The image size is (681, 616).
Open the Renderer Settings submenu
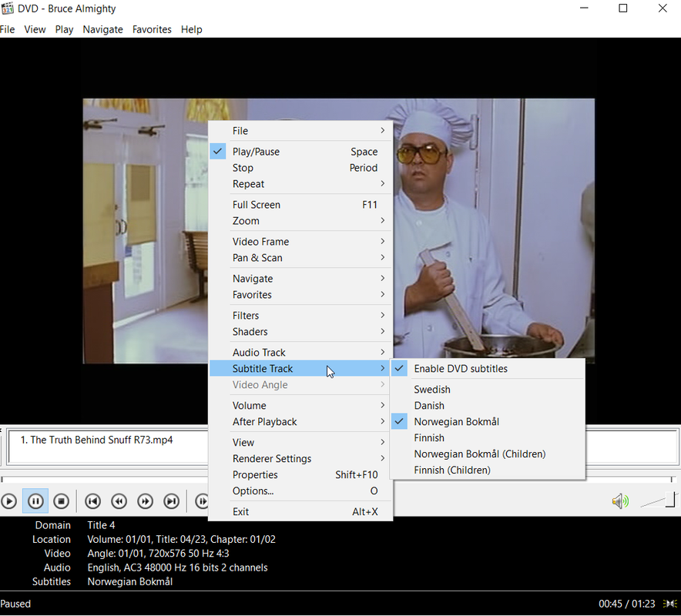click(300, 458)
